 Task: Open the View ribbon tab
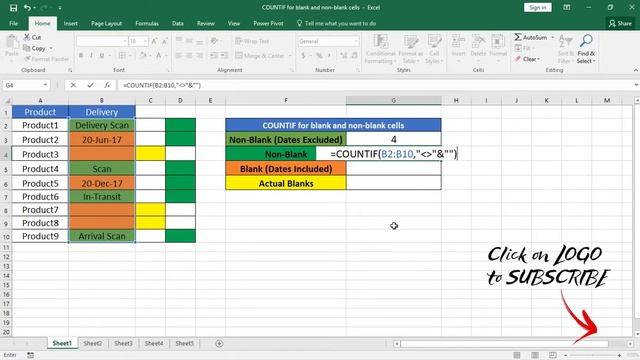pyautogui.click(x=234, y=23)
